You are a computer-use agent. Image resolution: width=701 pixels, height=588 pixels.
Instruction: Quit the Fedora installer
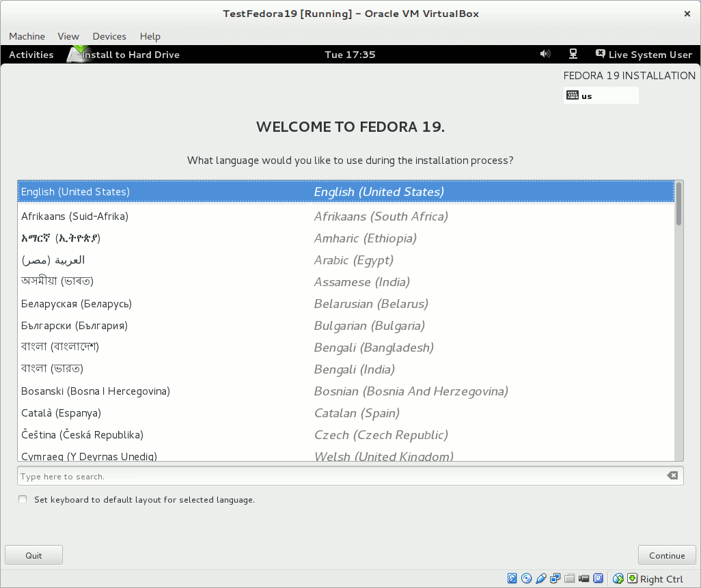[33, 555]
